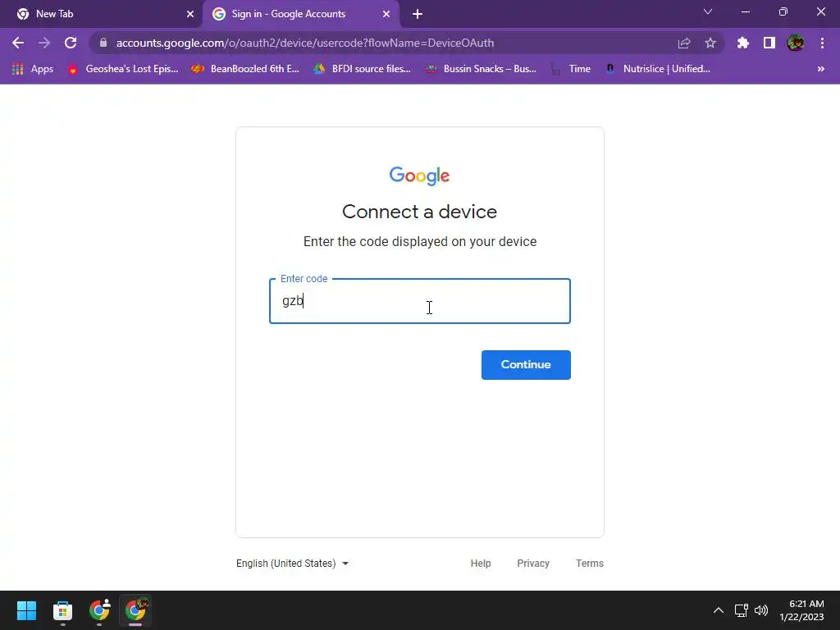
Task: Open BeanBoozled 6th E... bookmark
Action: click(245, 69)
